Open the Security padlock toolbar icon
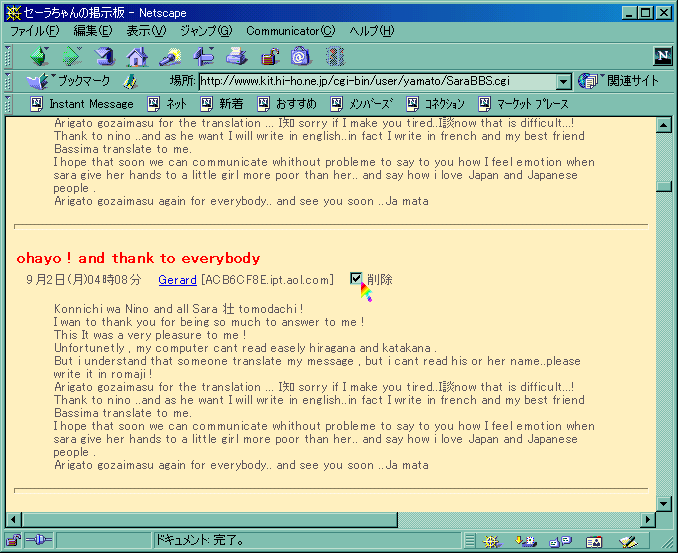 click(x=269, y=57)
